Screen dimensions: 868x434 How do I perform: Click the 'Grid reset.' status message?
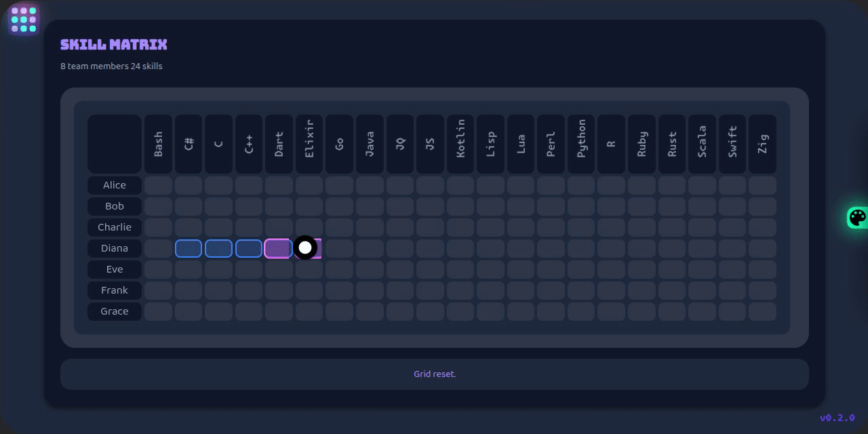[435, 374]
